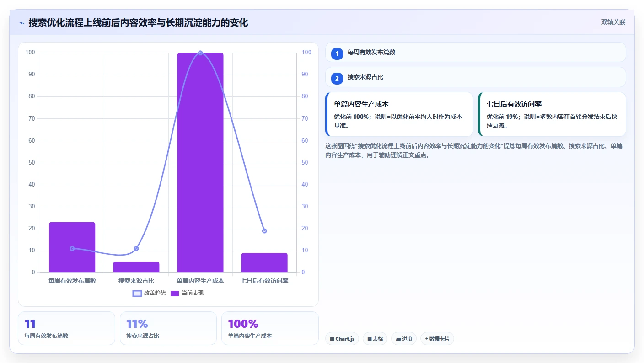
Task: Click the x-axis label 单篇内容生产成本
Action: tap(200, 281)
